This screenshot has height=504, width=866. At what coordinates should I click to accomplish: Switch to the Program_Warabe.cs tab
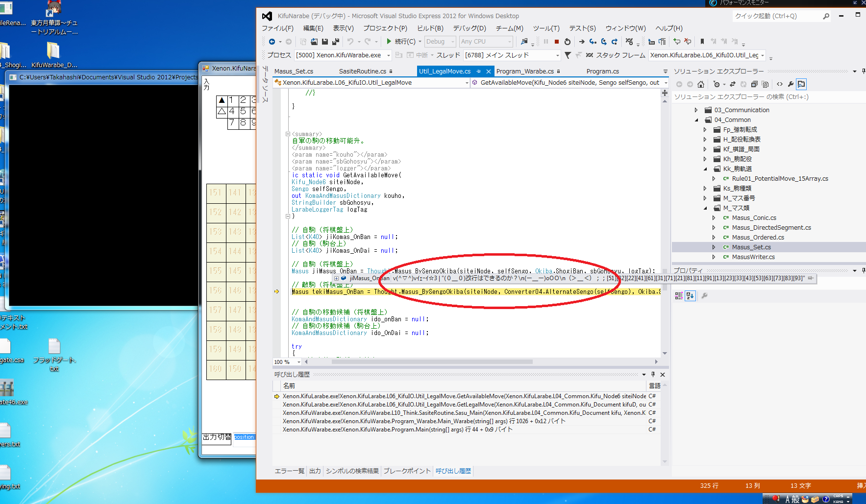[x=524, y=72]
